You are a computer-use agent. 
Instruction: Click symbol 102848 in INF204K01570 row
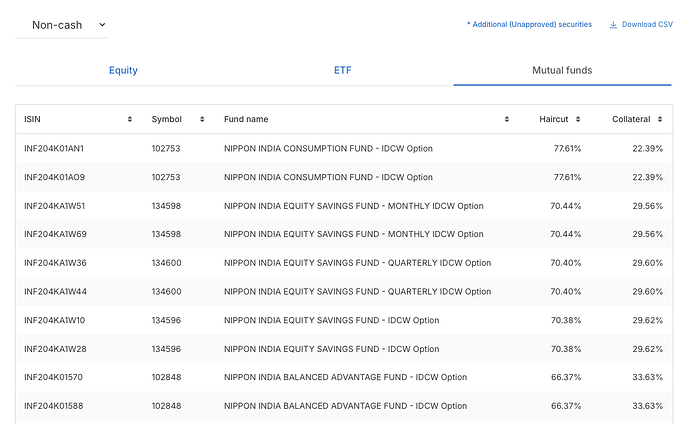(x=166, y=377)
